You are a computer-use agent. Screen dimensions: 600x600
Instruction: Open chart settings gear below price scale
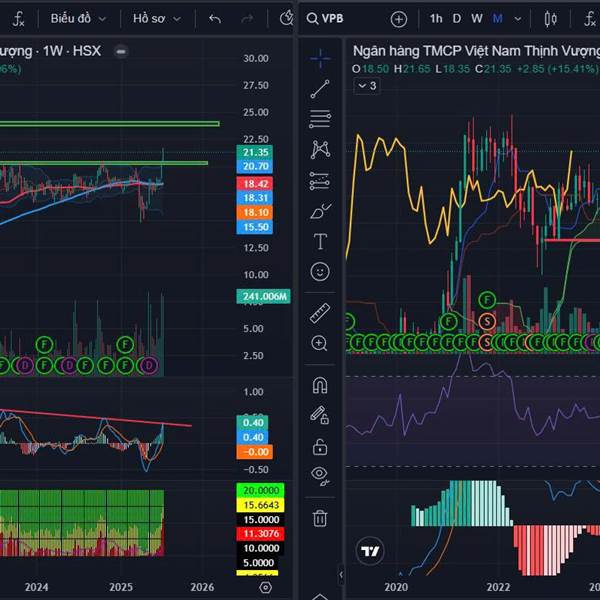[265, 587]
